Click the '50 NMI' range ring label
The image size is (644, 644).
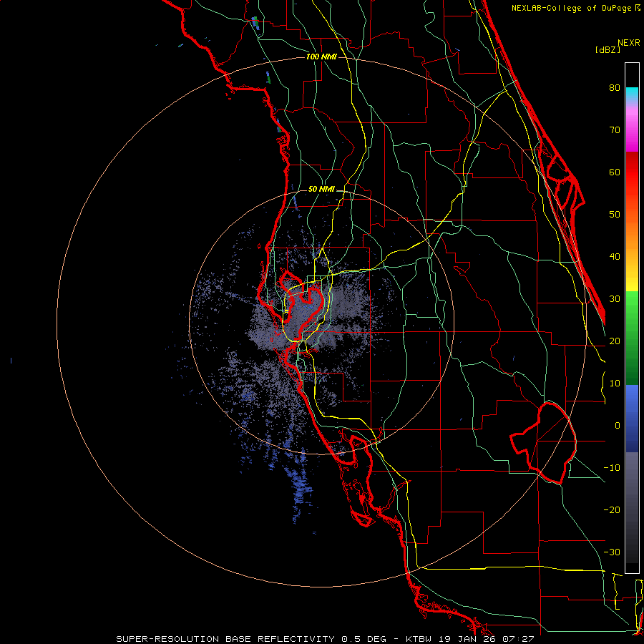pyautogui.click(x=321, y=190)
